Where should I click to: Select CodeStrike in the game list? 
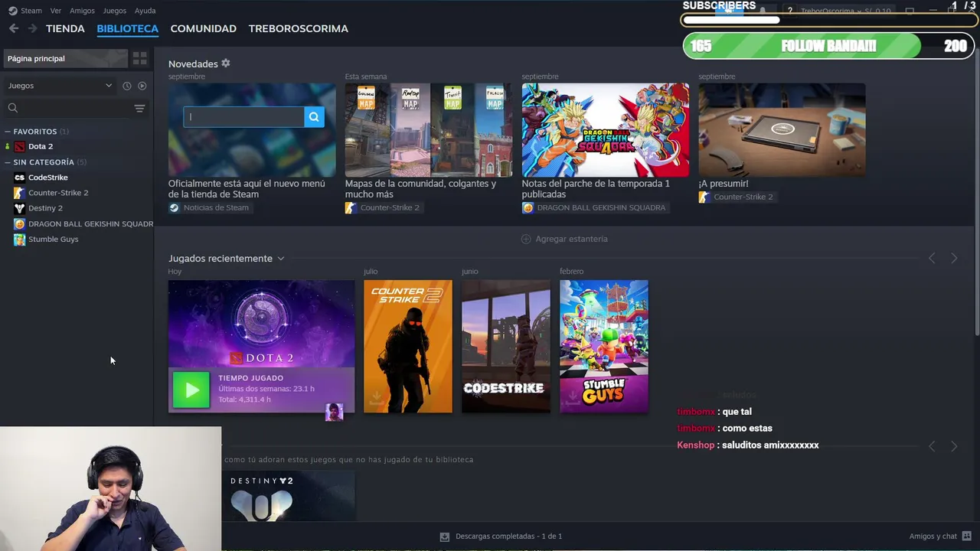(48, 178)
